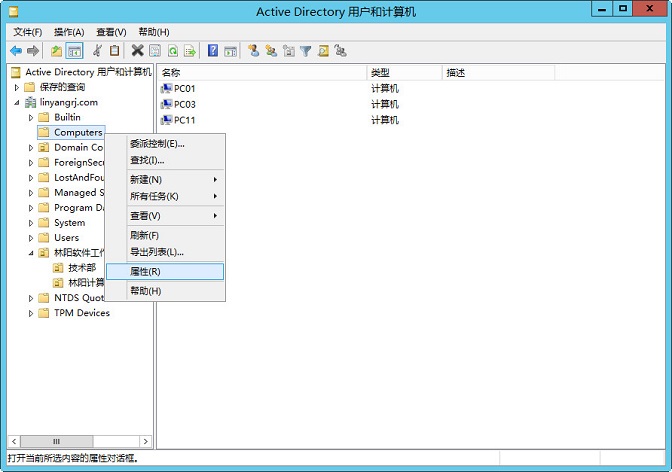Image resolution: width=672 pixels, height=472 pixels.
Task: Choose 查找(I)... from the context menu
Action: [165, 160]
